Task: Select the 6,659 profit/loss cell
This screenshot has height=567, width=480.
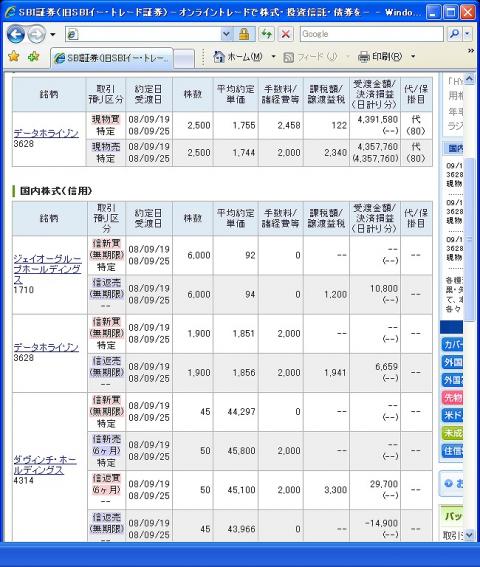Action: [375, 372]
